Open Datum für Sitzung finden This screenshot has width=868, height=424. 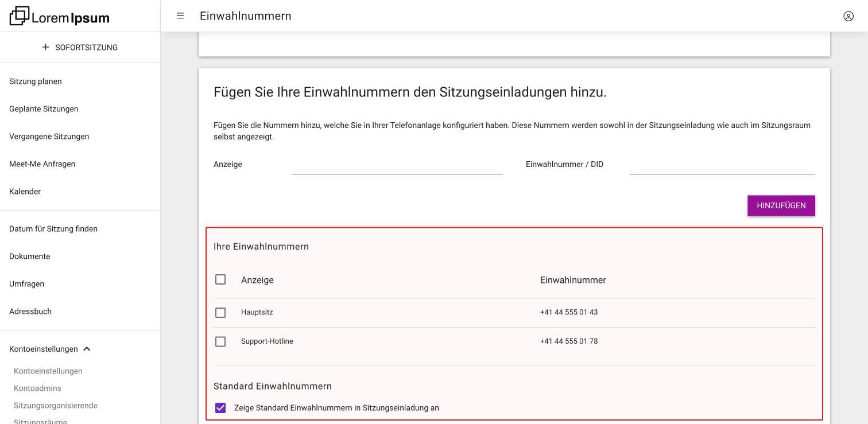[53, 229]
